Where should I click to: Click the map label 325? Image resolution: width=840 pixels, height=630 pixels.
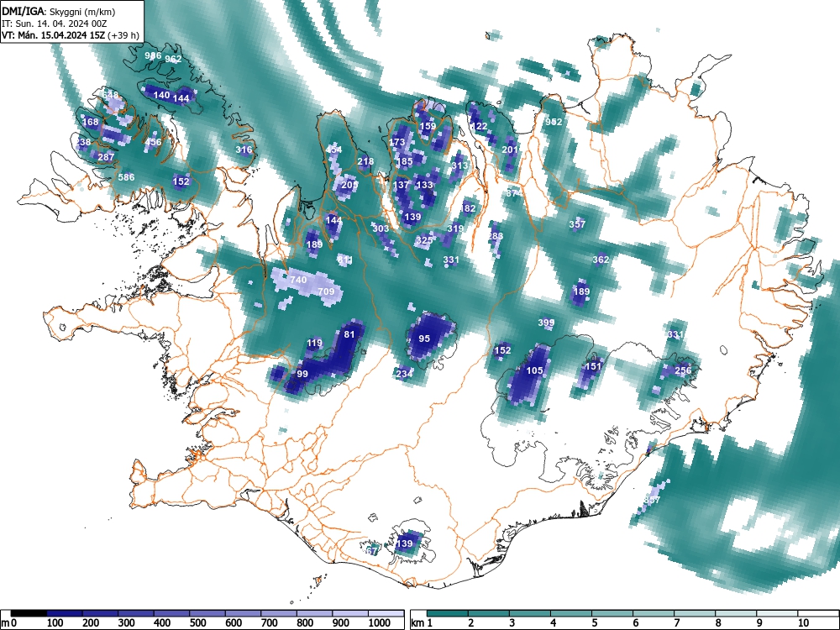[423, 240]
